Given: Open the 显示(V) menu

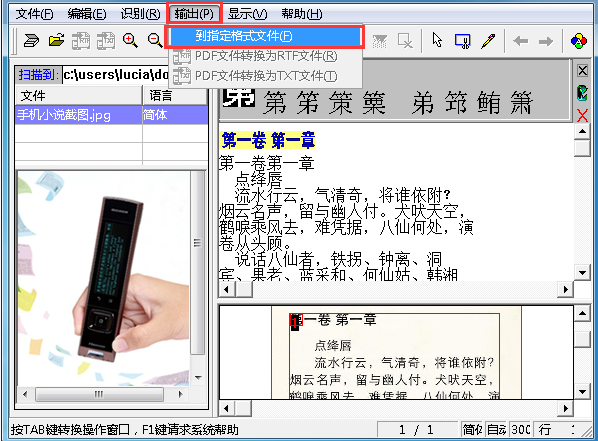Looking at the screenshot, I should (x=248, y=14).
